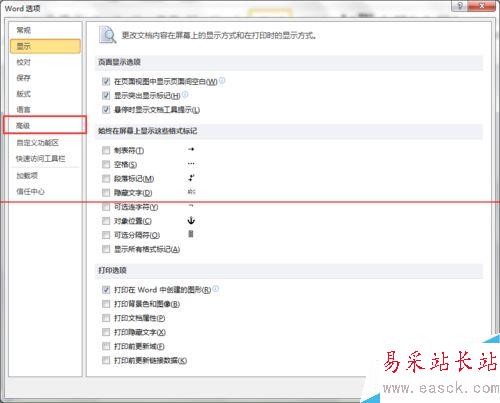This screenshot has height=403, width=500.
Task: Toggle 在页面视图中显示页面间空白 checkbox
Action: (x=106, y=81)
